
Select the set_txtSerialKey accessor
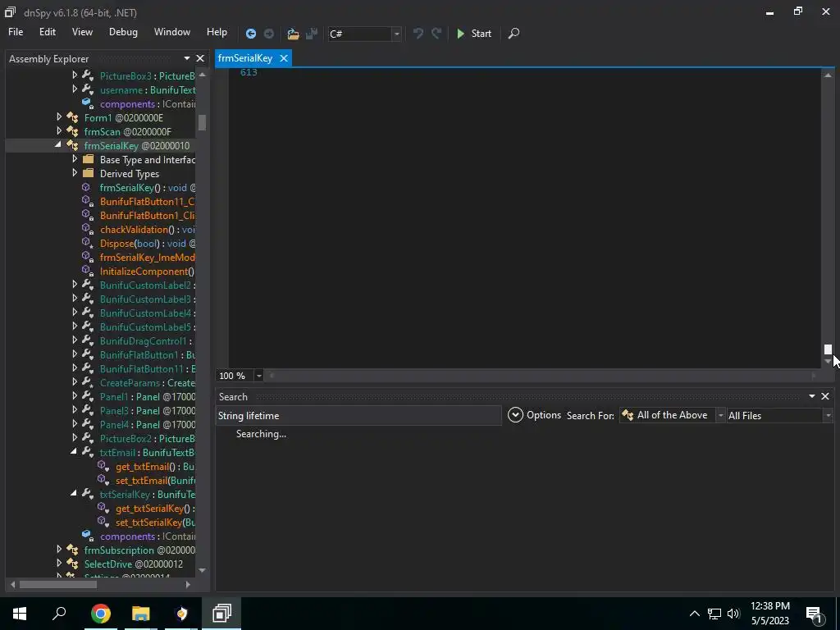point(155,522)
